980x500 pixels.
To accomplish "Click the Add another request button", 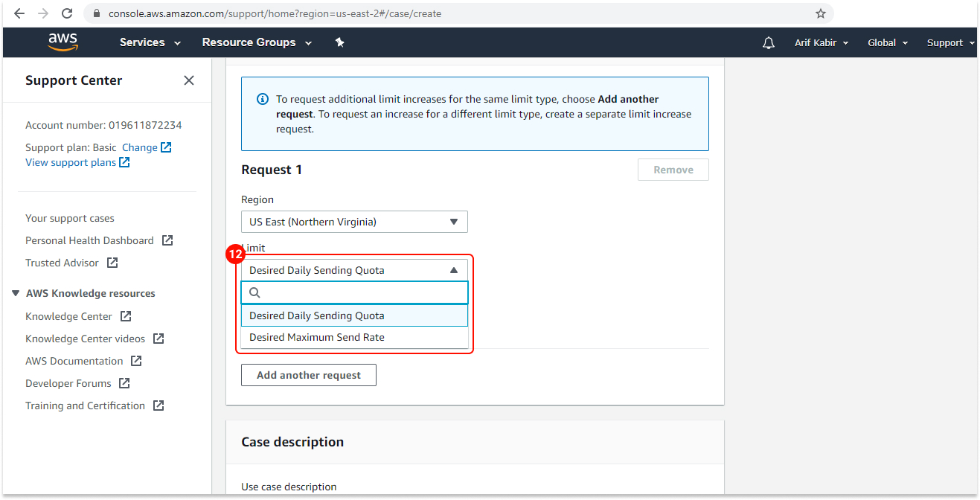I will point(308,375).
